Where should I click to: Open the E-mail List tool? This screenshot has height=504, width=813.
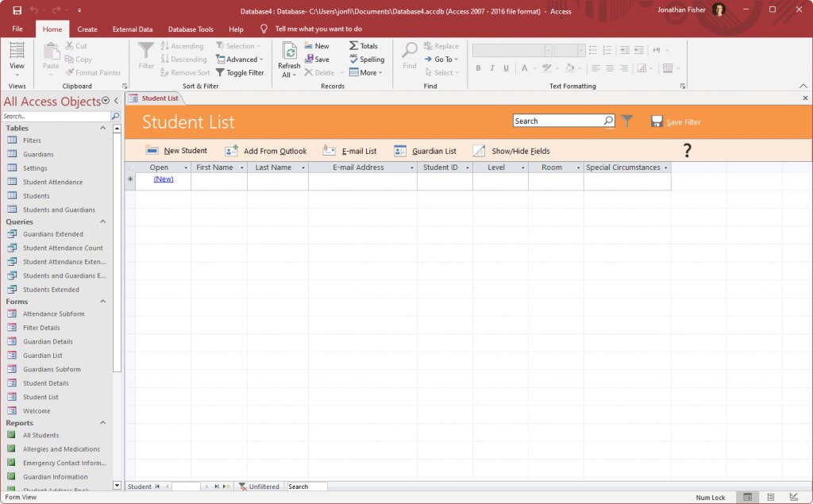pos(350,150)
